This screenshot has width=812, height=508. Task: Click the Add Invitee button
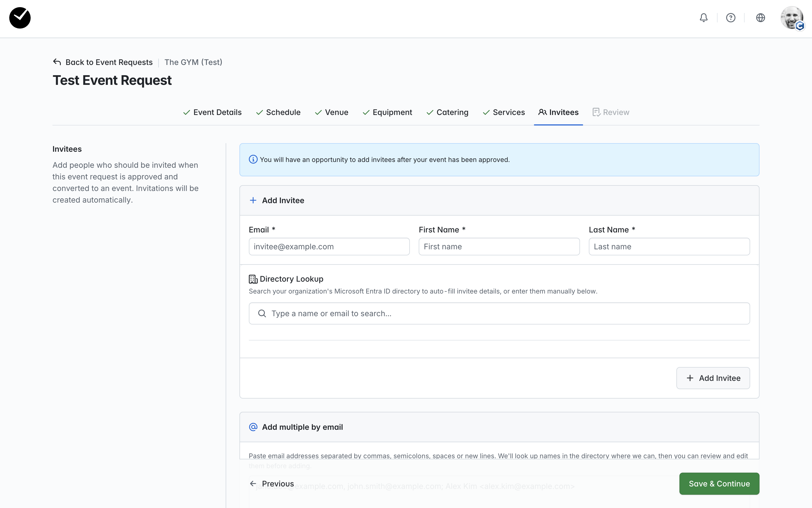coord(713,378)
